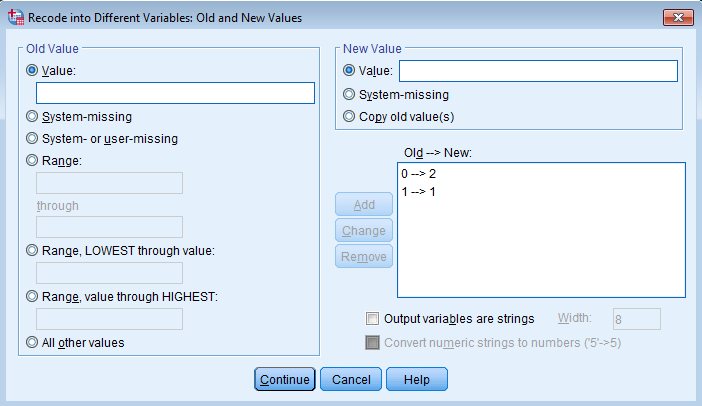Select New Value 'Value' radio button
This screenshot has height=406, width=702.
349,71
